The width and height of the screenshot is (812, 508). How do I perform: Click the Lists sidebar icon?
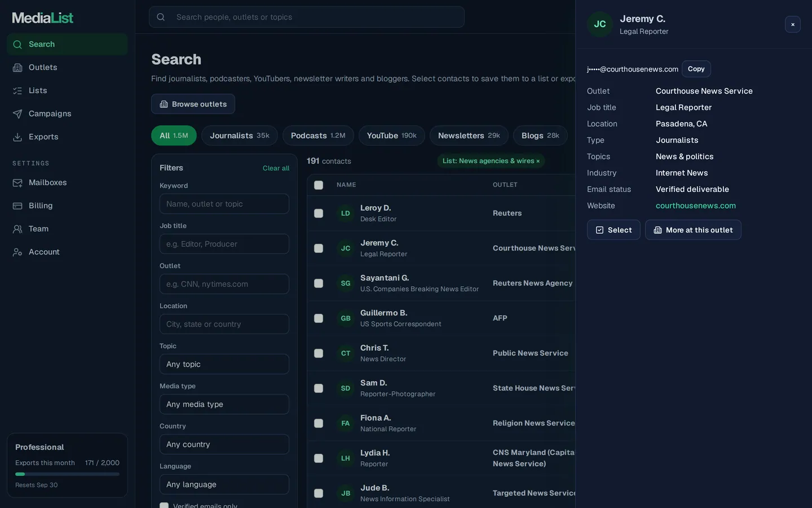pyautogui.click(x=17, y=91)
